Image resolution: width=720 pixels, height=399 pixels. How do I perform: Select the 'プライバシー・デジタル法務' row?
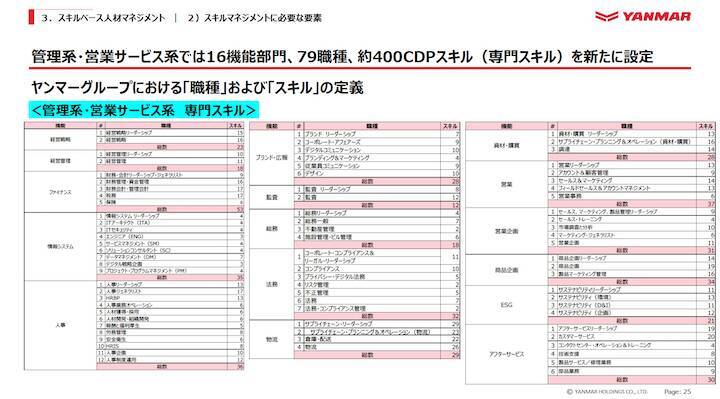(x=377, y=276)
